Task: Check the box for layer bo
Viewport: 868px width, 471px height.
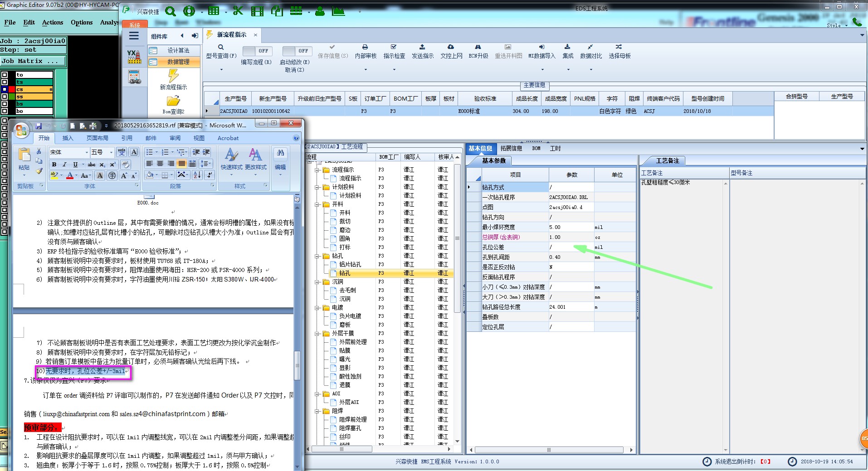Action: point(5,111)
